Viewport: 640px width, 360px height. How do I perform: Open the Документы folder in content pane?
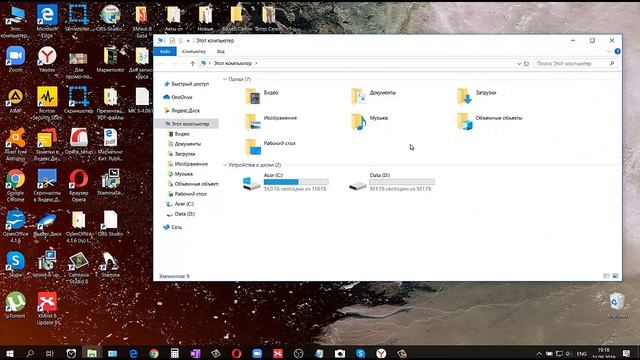373,96
